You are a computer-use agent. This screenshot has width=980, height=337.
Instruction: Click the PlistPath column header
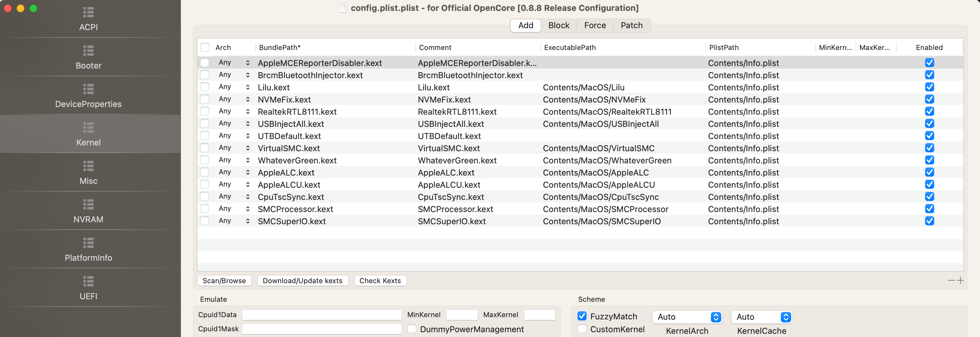tap(760, 47)
